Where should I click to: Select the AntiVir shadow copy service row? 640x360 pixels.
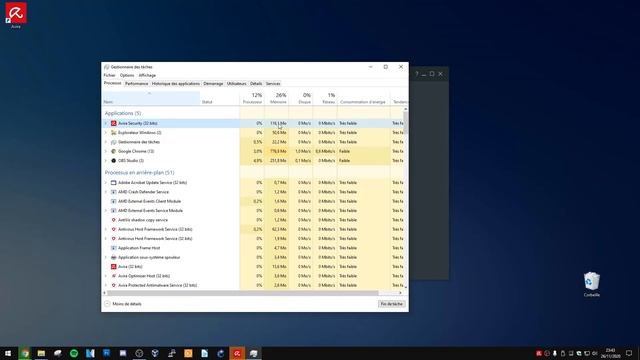(x=252, y=220)
